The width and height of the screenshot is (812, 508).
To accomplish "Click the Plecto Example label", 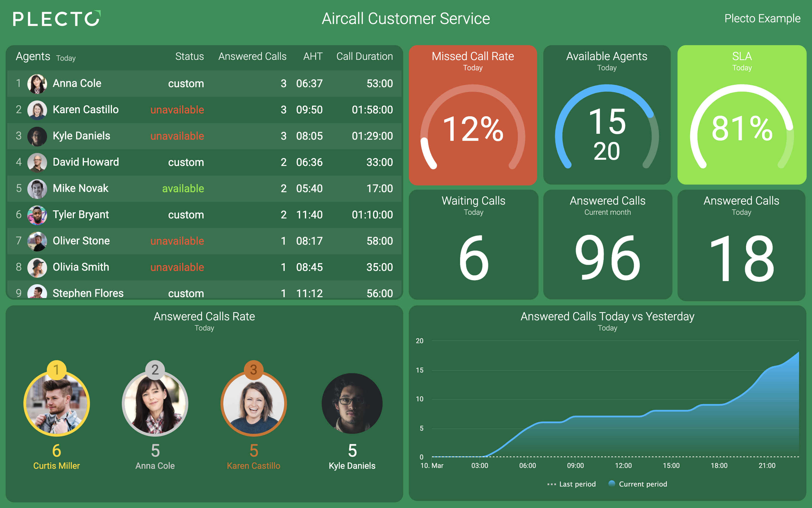I will 762,18.
